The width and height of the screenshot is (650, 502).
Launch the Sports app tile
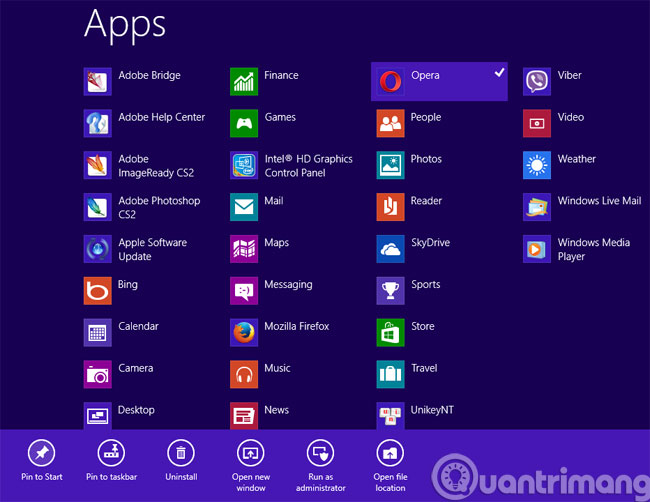[390, 291]
